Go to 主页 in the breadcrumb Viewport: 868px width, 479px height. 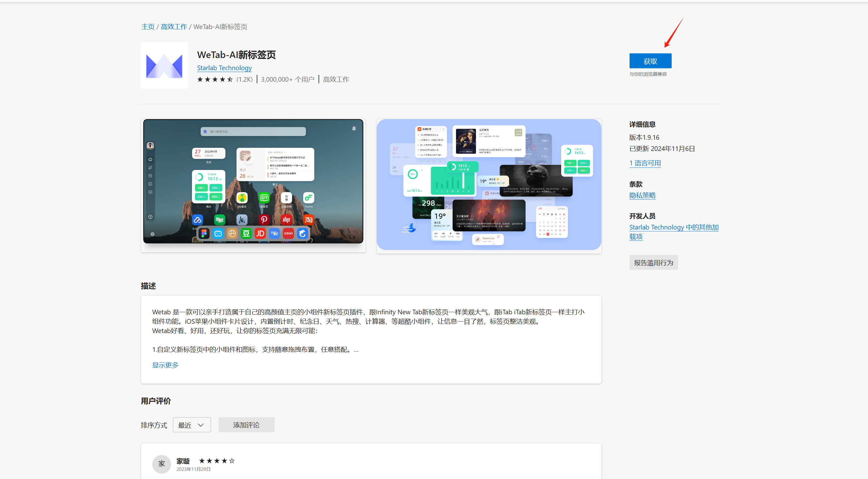tap(148, 27)
